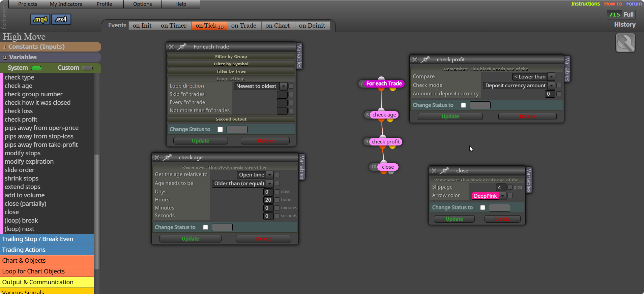The width and height of the screenshot is (644, 294).
Task: Open the Forum link
Action: (x=634, y=4)
